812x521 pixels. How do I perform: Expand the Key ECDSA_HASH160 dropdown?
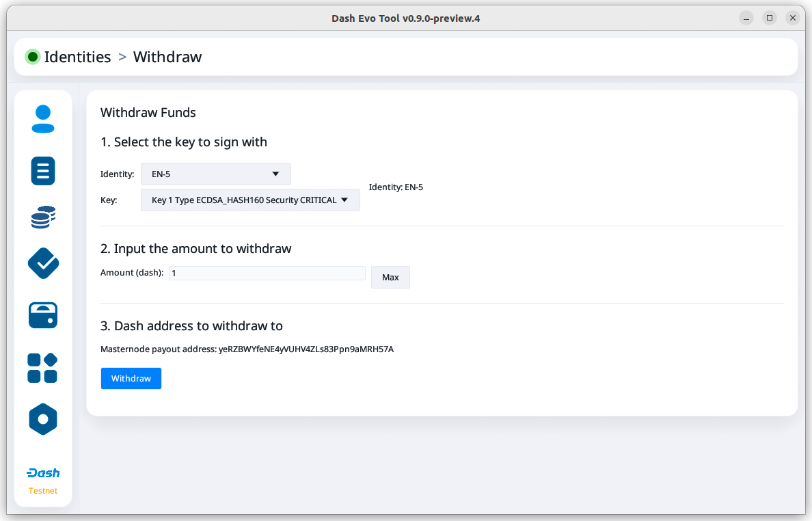tap(250, 200)
